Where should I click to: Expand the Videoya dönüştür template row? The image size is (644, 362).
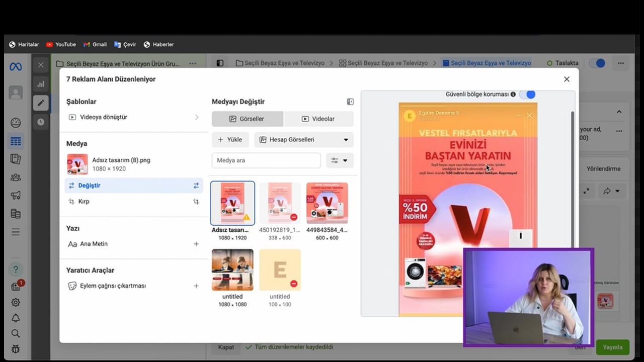click(x=134, y=117)
